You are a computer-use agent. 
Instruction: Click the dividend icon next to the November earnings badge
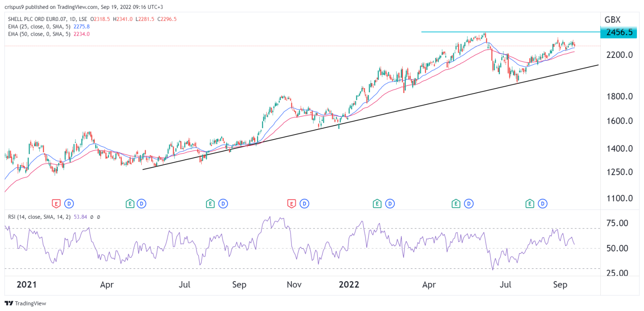coord(304,203)
